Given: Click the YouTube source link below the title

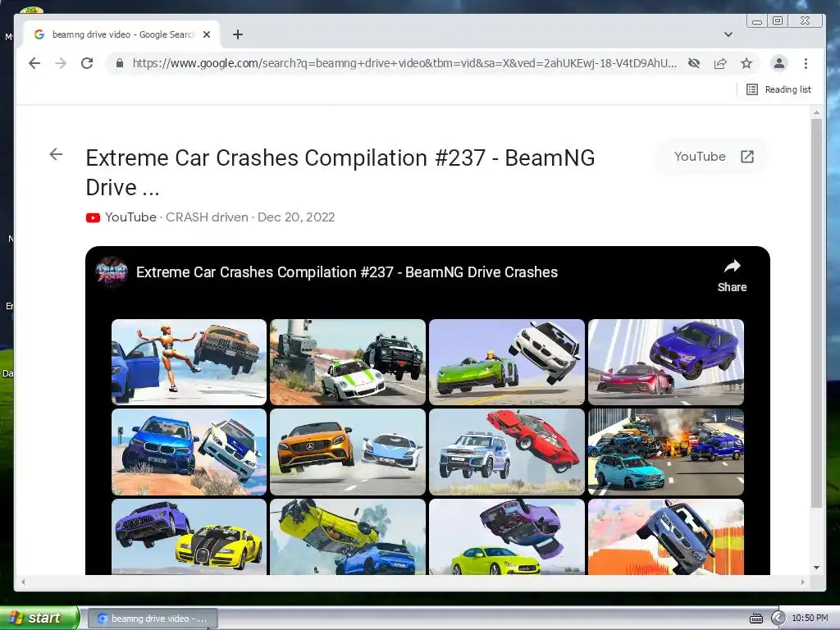Looking at the screenshot, I should [x=130, y=217].
